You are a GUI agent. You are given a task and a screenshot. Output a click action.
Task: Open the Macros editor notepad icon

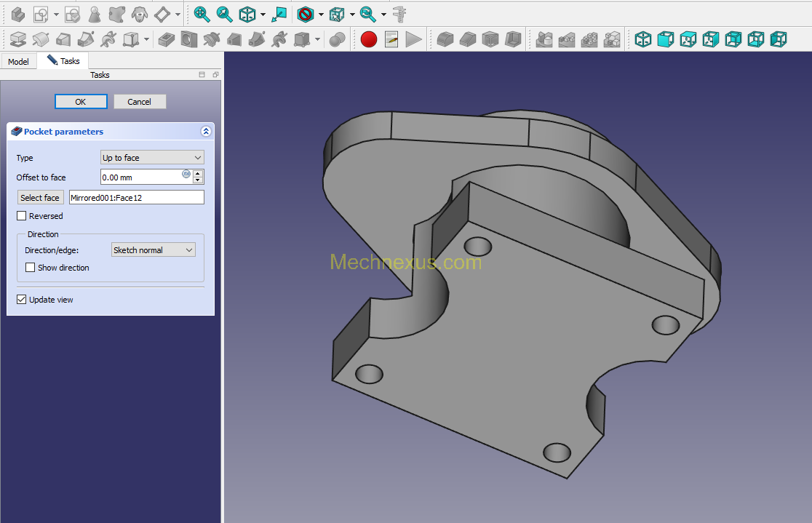click(x=391, y=39)
